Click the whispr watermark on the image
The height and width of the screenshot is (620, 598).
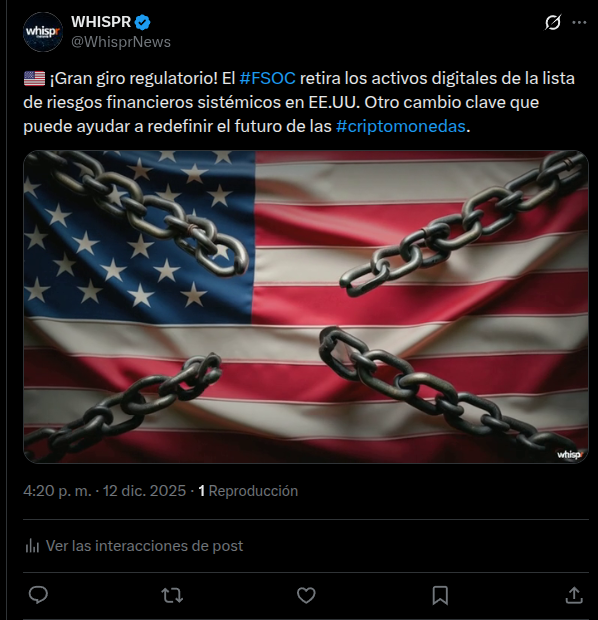tap(570, 454)
